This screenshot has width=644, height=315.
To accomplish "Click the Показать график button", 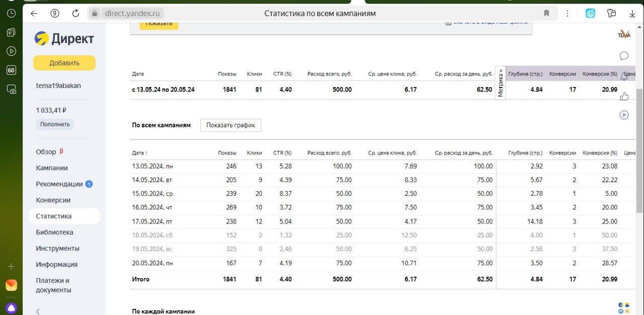I will point(230,125).
